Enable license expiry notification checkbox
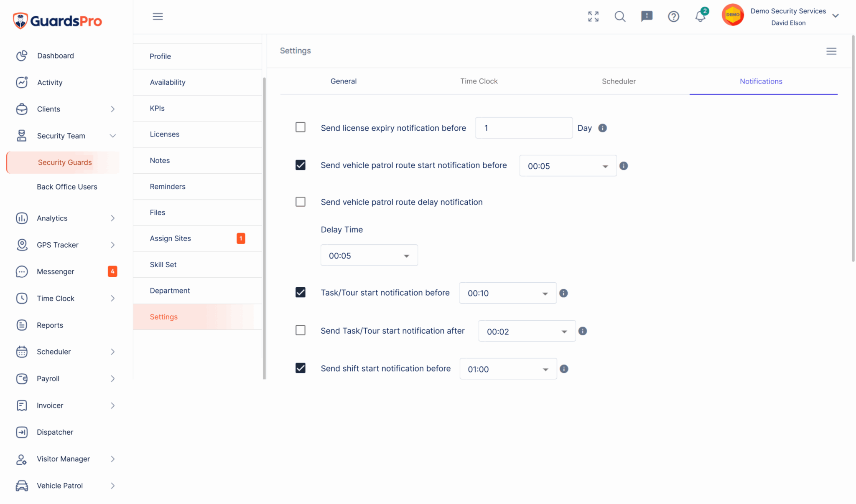The height and width of the screenshot is (504, 856). click(300, 127)
